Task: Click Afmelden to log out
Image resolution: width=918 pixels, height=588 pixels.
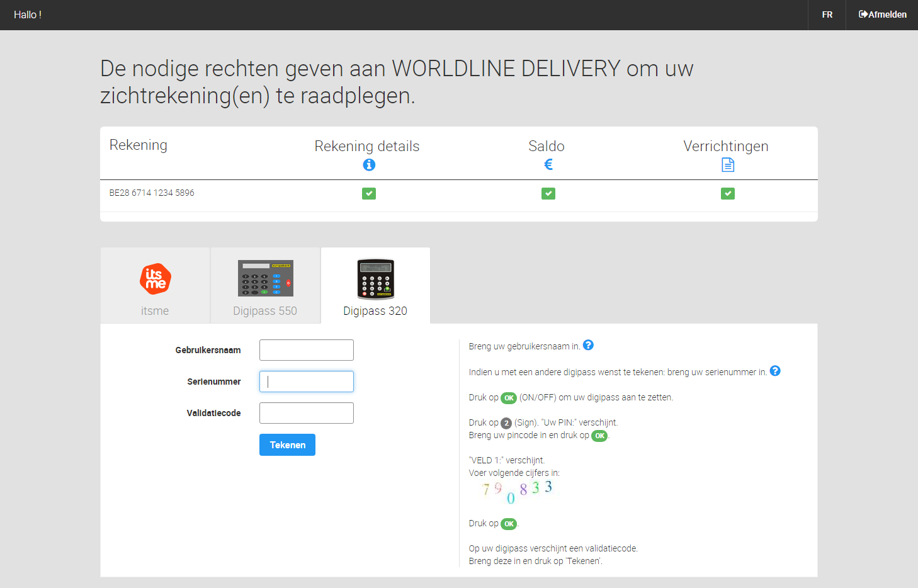Action: [883, 14]
